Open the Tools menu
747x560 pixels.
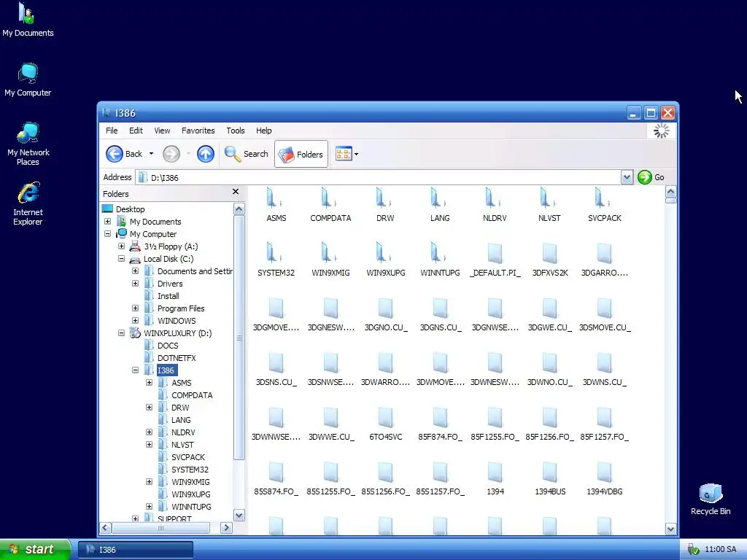pos(236,131)
